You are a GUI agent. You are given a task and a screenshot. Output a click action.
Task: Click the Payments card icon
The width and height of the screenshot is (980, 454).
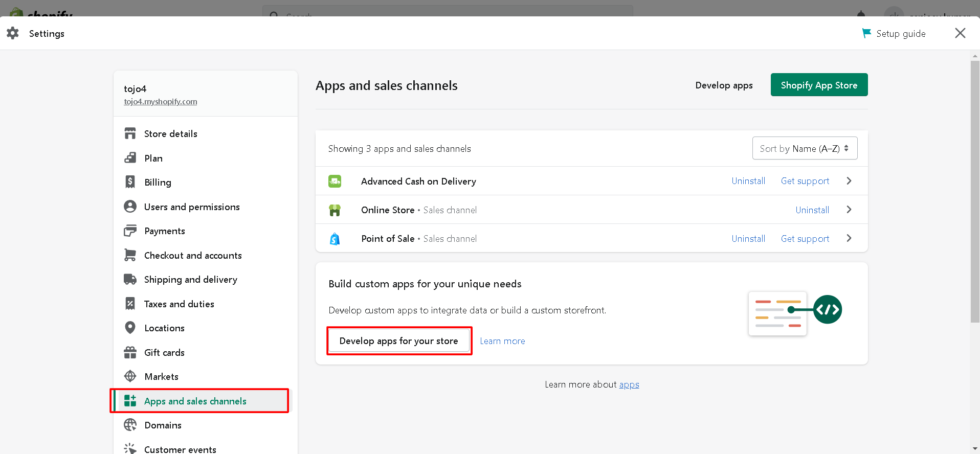[x=130, y=231]
